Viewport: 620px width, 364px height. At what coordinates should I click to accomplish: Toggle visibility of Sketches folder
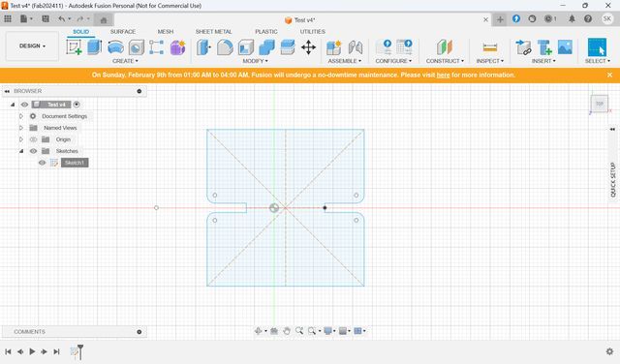tap(33, 151)
